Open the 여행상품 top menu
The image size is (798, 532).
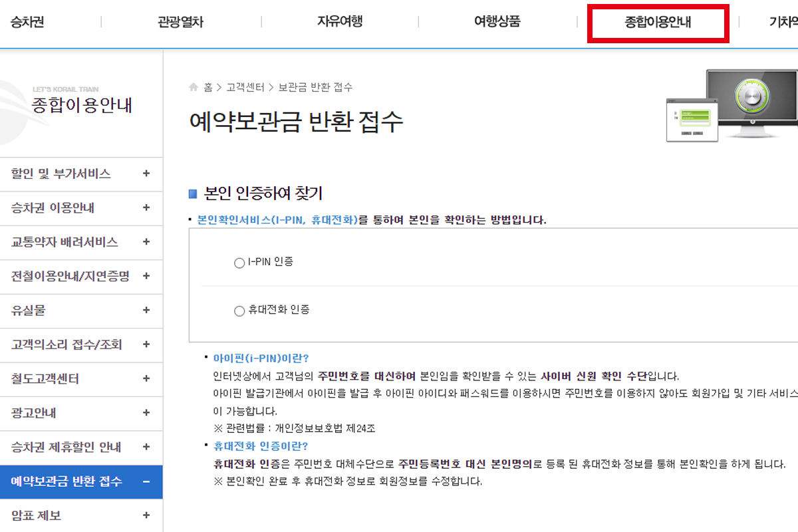coord(497,22)
